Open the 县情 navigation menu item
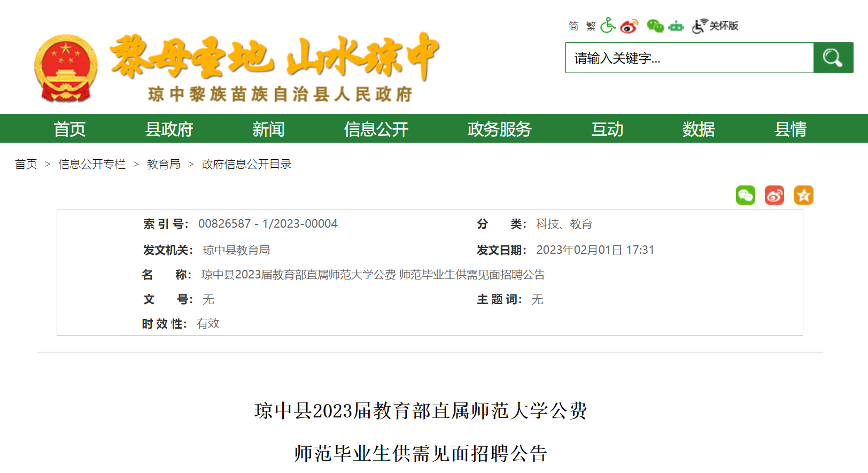The width and height of the screenshot is (868, 473). click(790, 129)
